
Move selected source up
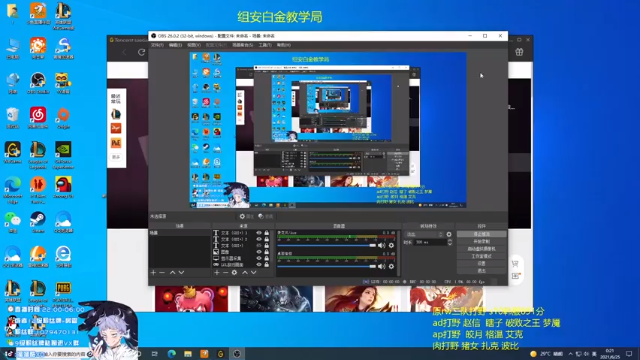click(x=245, y=272)
